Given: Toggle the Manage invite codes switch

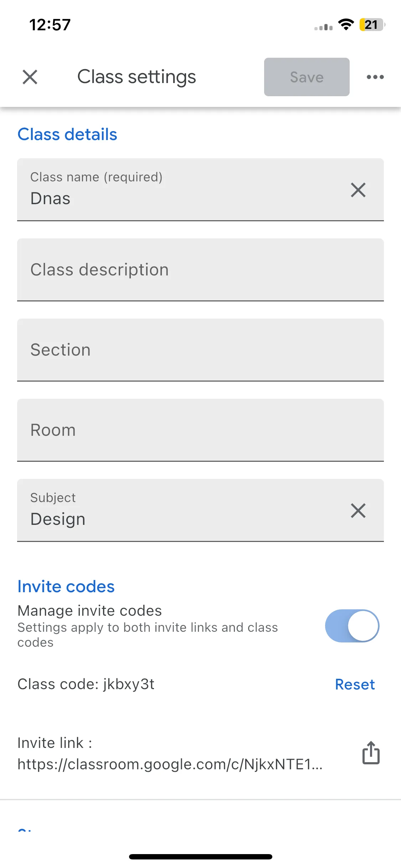Looking at the screenshot, I should point(352,626).
